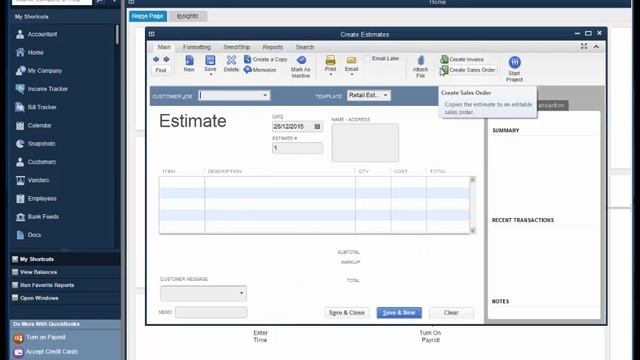Open Docs shortcut in sidebar
Screen dimensions: 640x360
click(29, 235)
